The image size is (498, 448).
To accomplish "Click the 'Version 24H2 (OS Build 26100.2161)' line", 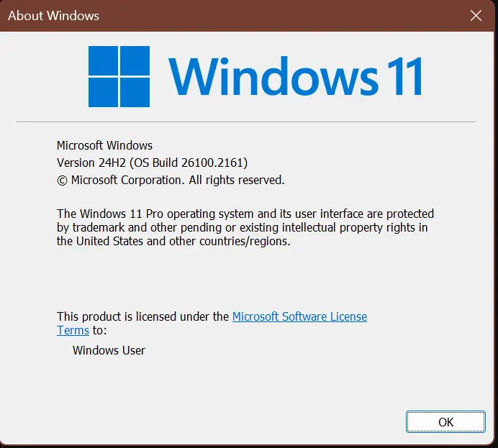I will [152, 163].
